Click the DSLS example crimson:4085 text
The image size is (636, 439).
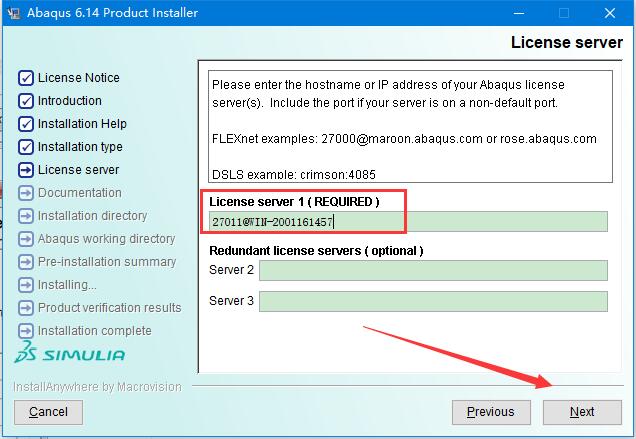point(294,175)
